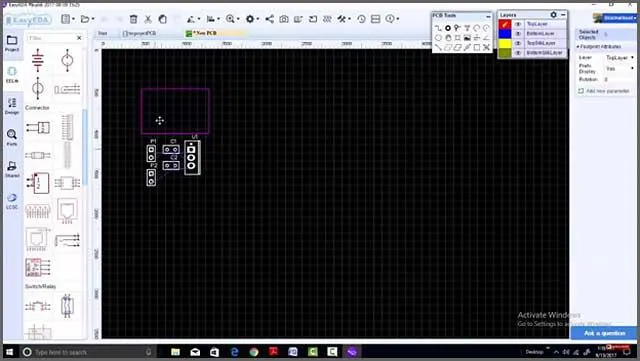Open the folder open menu dropdown
Viewport: 640px width, 361px height.
(x=93, y=19)
